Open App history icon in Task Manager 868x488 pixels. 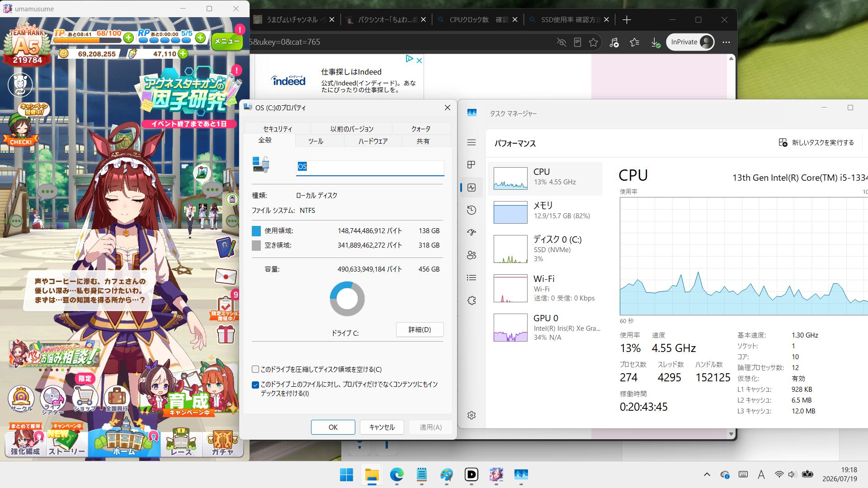pyautogui.click(x=472, y=210)
